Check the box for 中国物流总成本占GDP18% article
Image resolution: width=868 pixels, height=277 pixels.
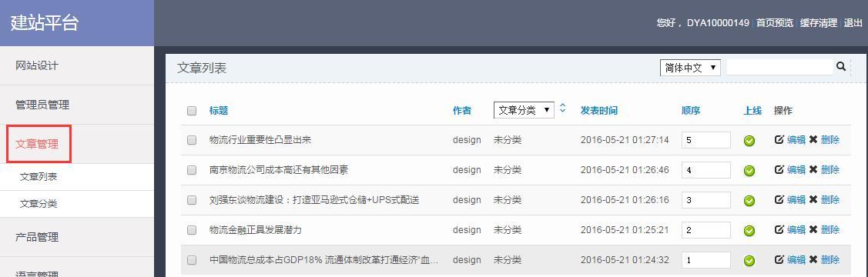192,260
